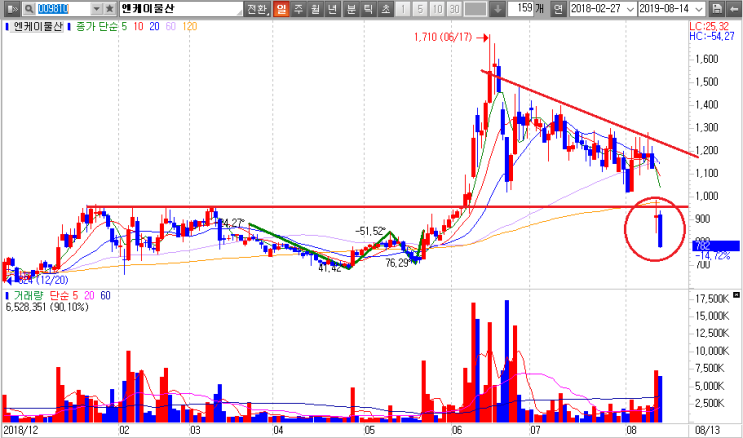Viewport: 743px width, 438px height.
Task: Click the 연 continuous button
Action: [x=559, y=9]
